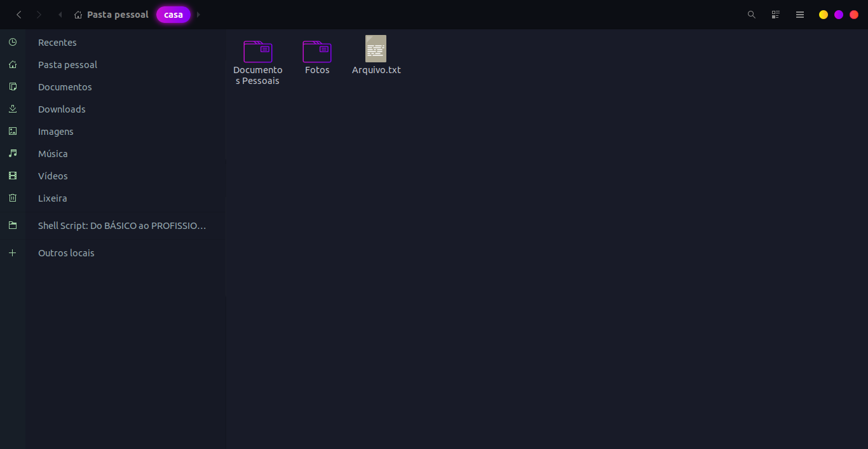
Task: Open the file search
Action: (752, 15)
